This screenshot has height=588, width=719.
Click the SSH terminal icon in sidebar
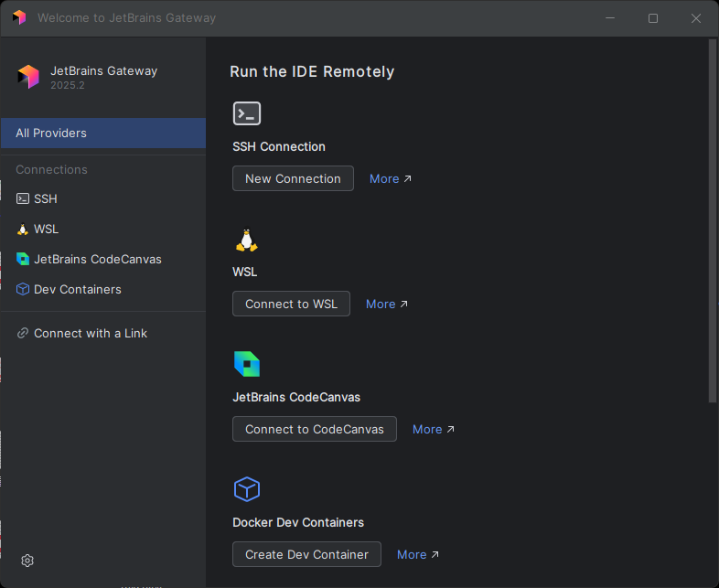[23, 198]
